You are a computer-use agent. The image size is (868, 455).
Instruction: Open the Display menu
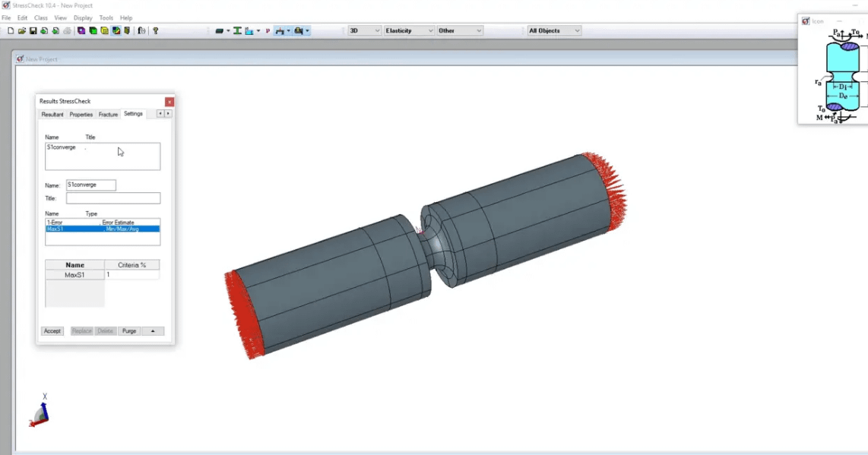(83, 17)
